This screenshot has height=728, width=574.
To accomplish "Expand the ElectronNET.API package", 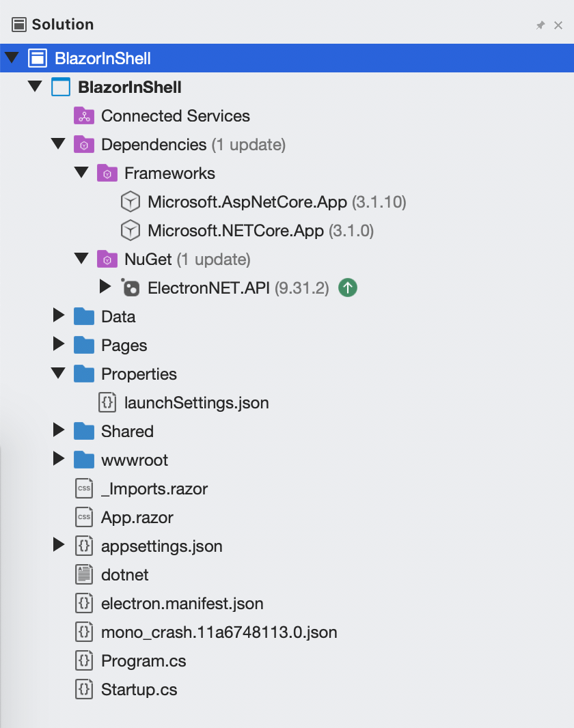I will click(x=105, y=287).
